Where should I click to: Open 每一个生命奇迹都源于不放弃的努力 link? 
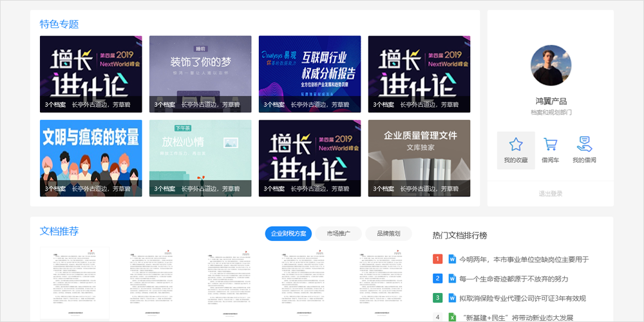click(x=514, y=279)
